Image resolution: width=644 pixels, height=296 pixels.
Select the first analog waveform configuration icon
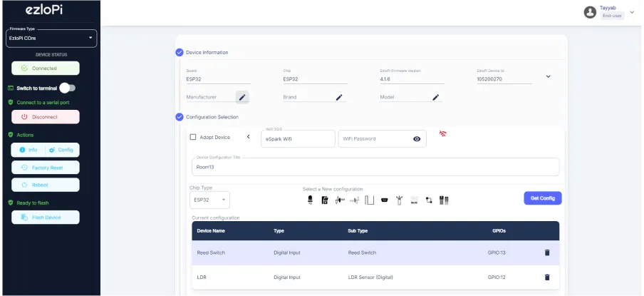pos(339,200)
